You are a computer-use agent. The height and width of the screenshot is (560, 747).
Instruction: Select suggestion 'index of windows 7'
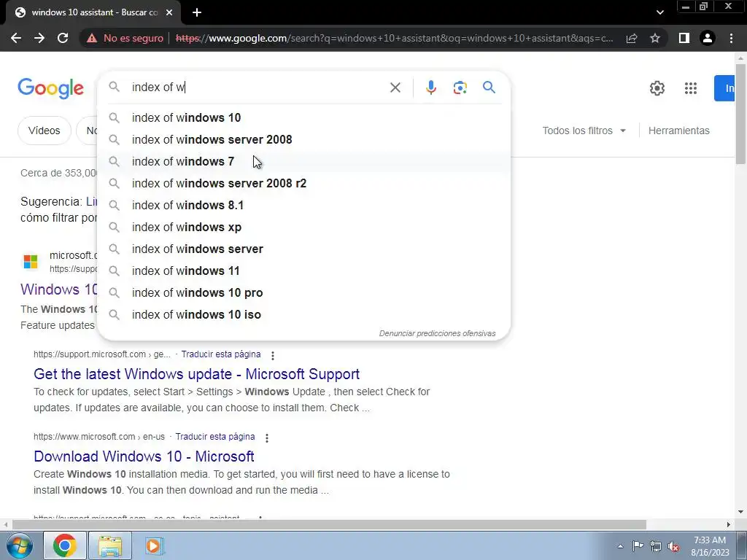(x=303, y=161)
